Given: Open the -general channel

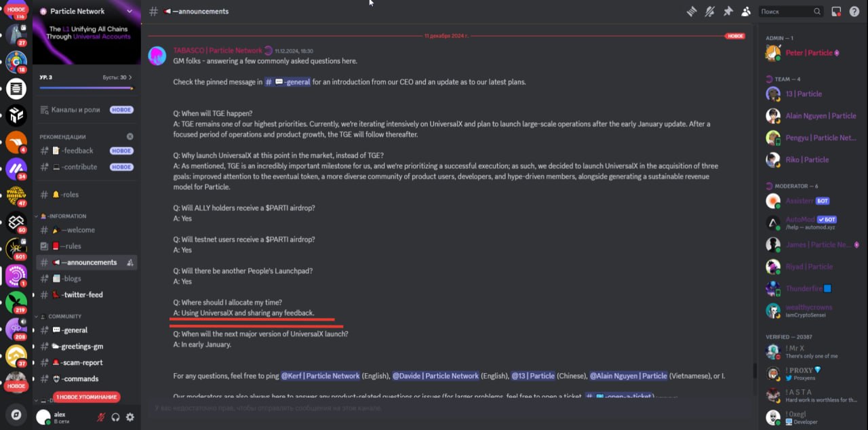Looking at the screenshot, I should pos(87,330).
